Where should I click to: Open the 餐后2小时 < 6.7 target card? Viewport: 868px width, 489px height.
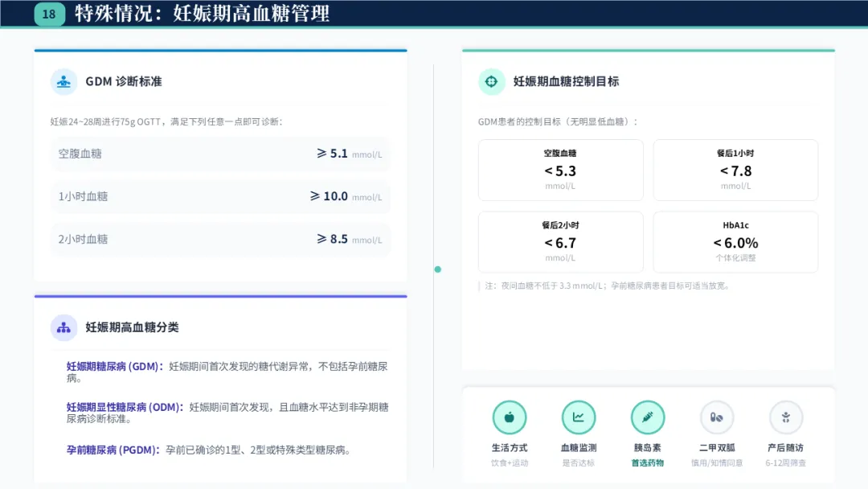[x=561, y=242]
